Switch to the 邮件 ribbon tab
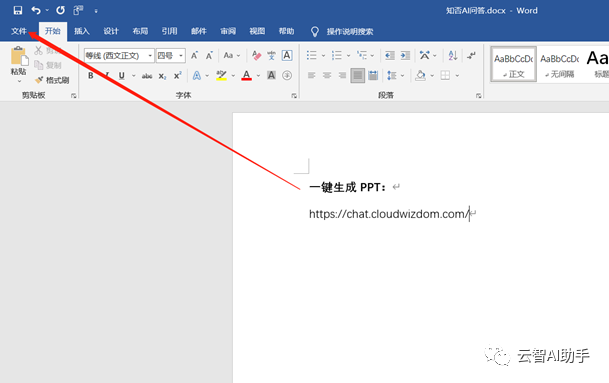This screenshot has height=383, width=609. (198, 31)
